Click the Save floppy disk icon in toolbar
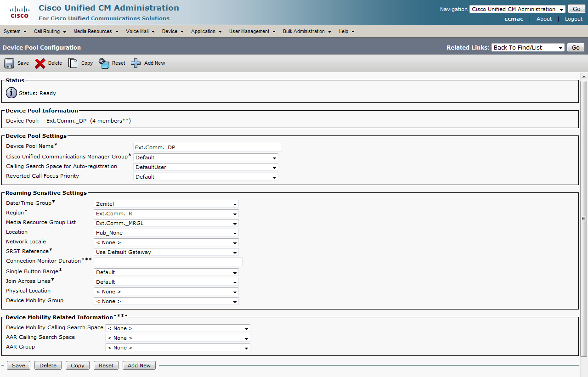Screen dimensions: 588x377 [x=9, y=63]
